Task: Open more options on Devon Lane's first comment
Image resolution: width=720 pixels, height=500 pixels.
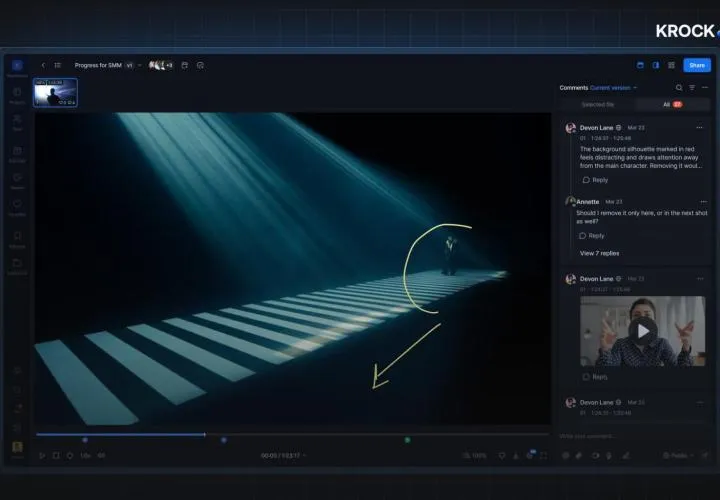Action: click(699, 128)
